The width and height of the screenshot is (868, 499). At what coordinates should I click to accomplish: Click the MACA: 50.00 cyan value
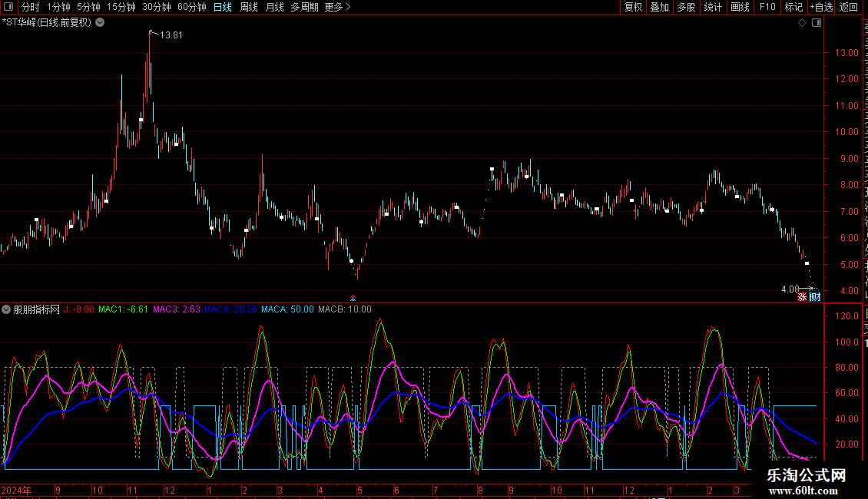coord(287,309)
